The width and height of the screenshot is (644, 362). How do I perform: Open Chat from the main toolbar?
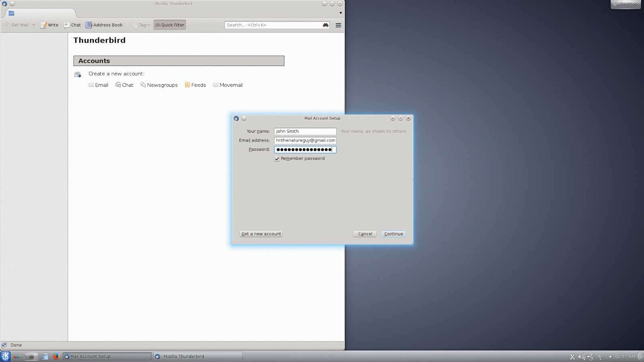tap(72, 25)
